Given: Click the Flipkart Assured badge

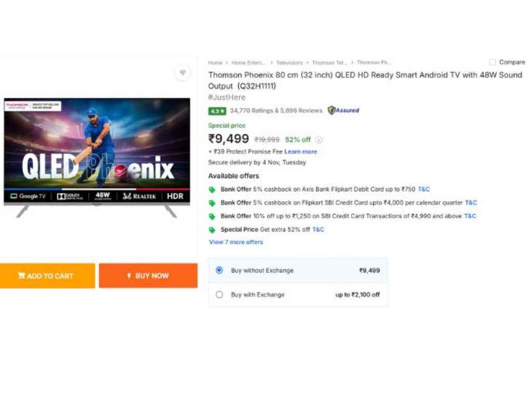Looking at the screenshot, I should [x=343, y=110].
